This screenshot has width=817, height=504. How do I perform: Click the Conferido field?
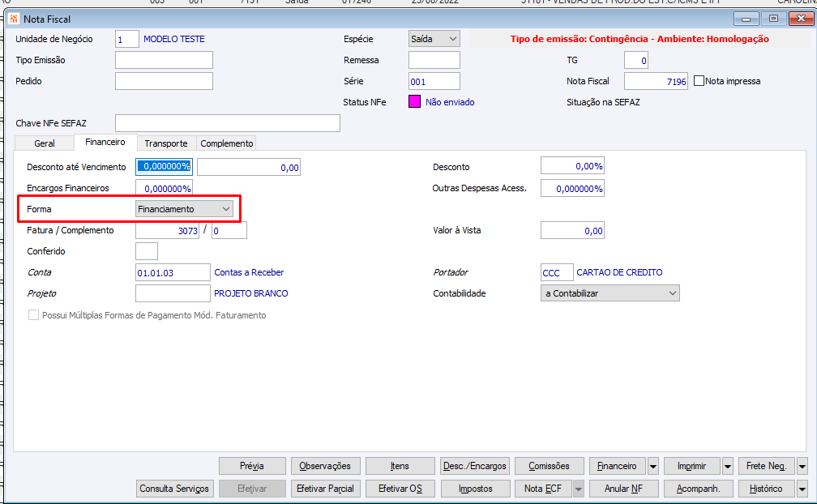[147, 251]
